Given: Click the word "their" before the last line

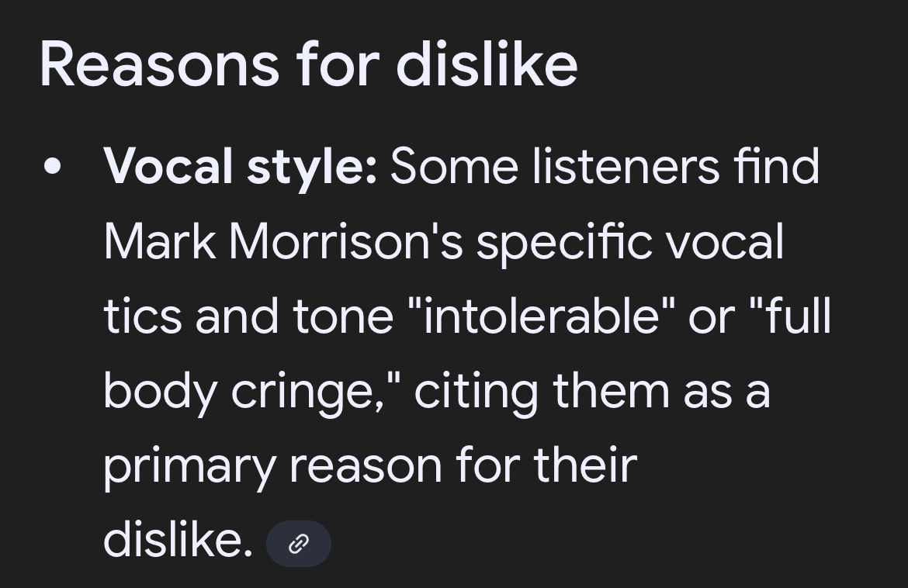Looking at the screenshot, I should [585, 465].
